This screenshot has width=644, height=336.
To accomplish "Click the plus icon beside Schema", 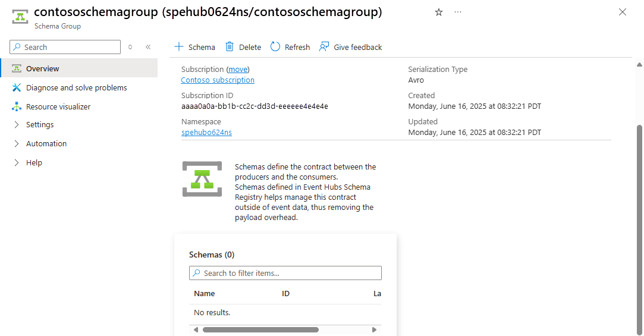I will pos(178,46).
